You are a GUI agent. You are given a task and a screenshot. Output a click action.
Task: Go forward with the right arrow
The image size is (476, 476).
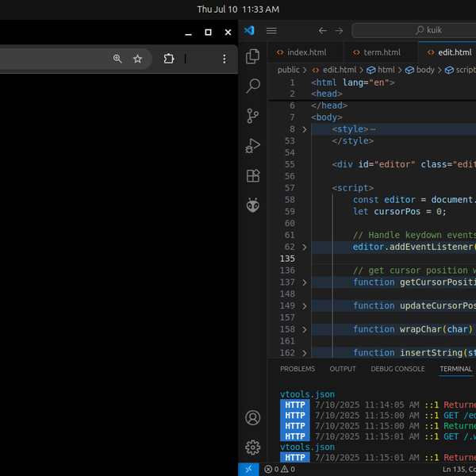click(339, 30)
